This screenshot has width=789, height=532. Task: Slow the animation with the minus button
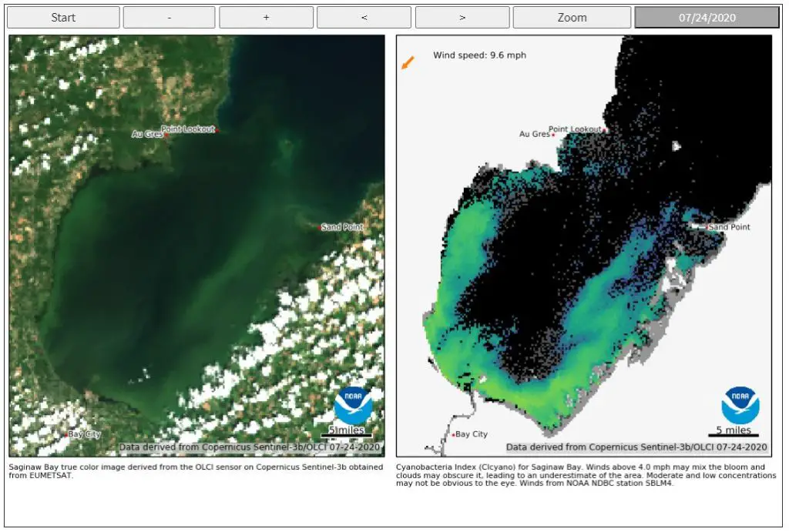[169, 18]
